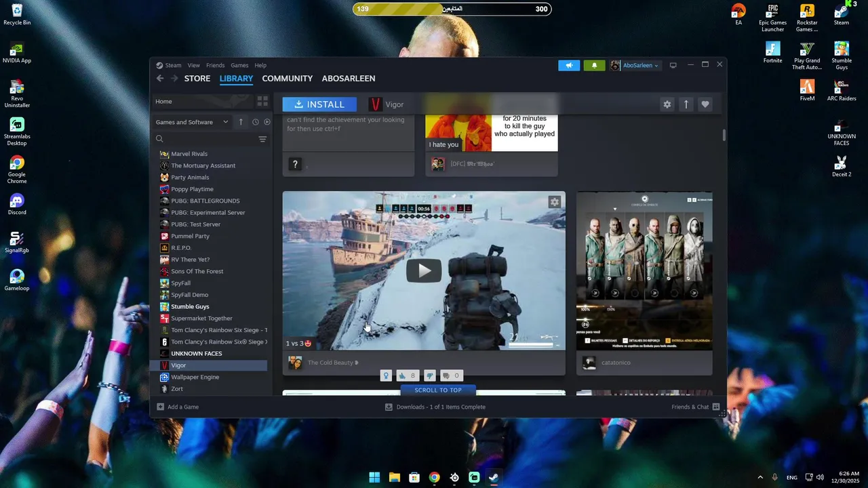Add Vigor to favorites heart icon
868x488 pixels.
pyautogui.click(x=705, y=104)
